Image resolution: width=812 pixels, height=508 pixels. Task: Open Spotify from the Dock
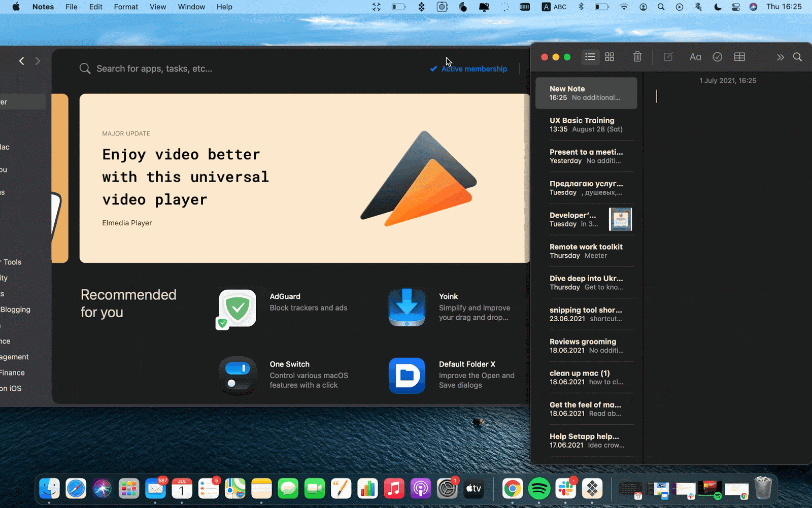(x=539, y=489)
